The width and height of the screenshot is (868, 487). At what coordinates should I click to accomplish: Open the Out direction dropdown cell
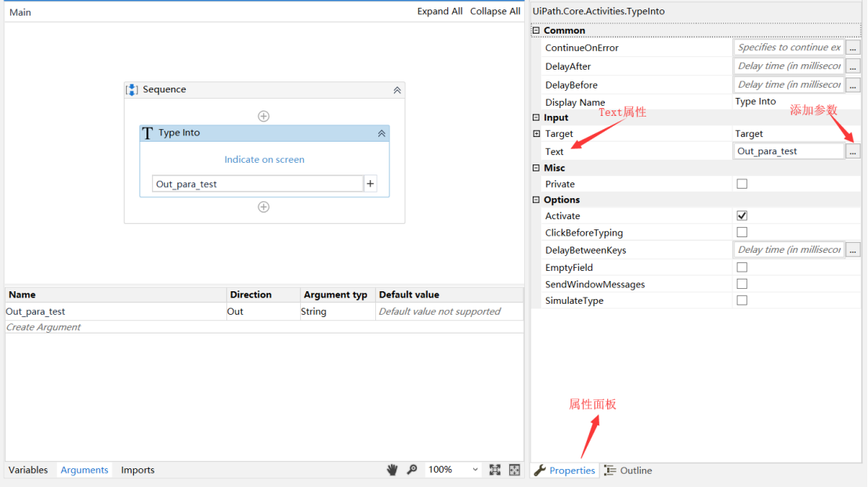[x=263, y=312]
